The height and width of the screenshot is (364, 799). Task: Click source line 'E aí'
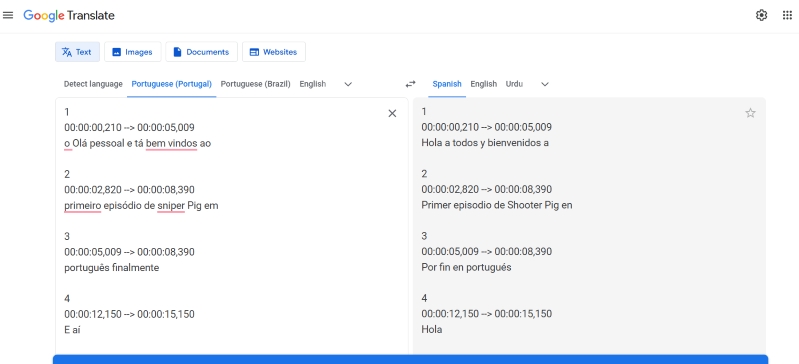tap(72, 330)
